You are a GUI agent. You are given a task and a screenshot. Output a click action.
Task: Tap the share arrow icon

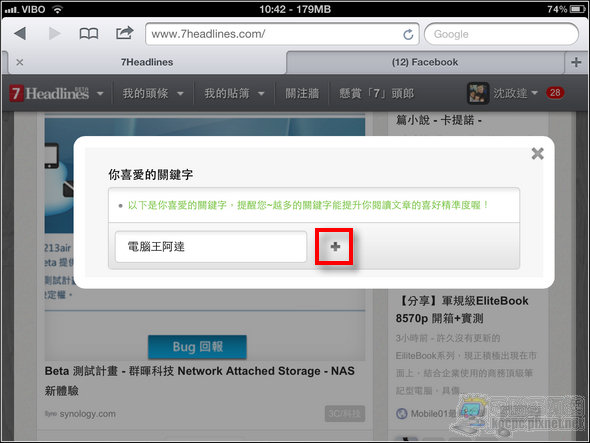click(125, 33)
